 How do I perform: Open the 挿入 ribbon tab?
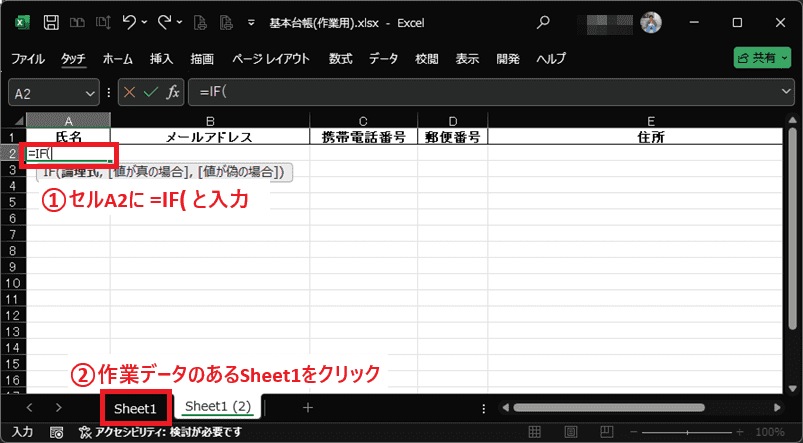(x=161, y=59)
